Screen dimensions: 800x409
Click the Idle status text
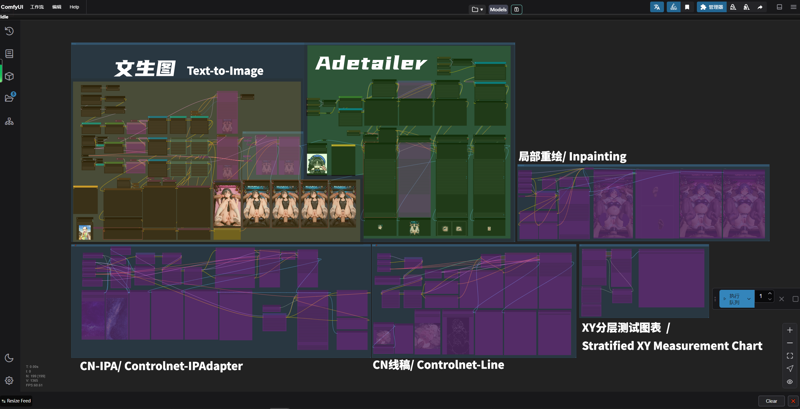(4, 17)
